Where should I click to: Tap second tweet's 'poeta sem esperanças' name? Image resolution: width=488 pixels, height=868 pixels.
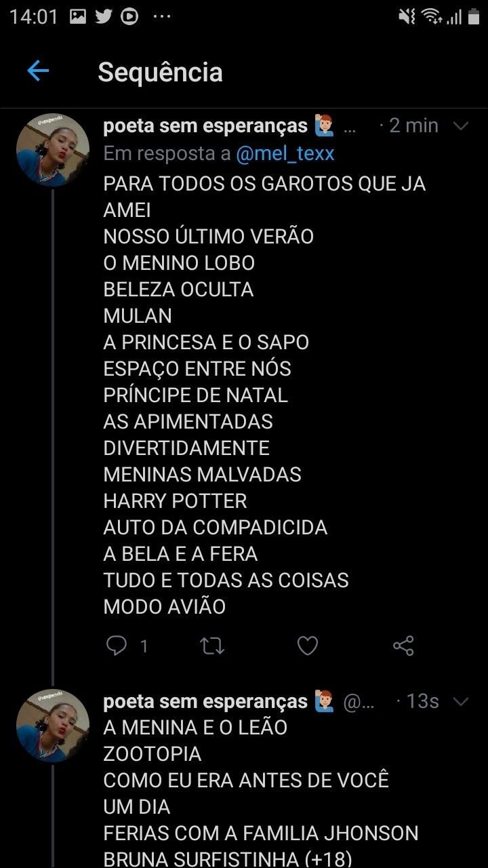[x=205, y=701]
